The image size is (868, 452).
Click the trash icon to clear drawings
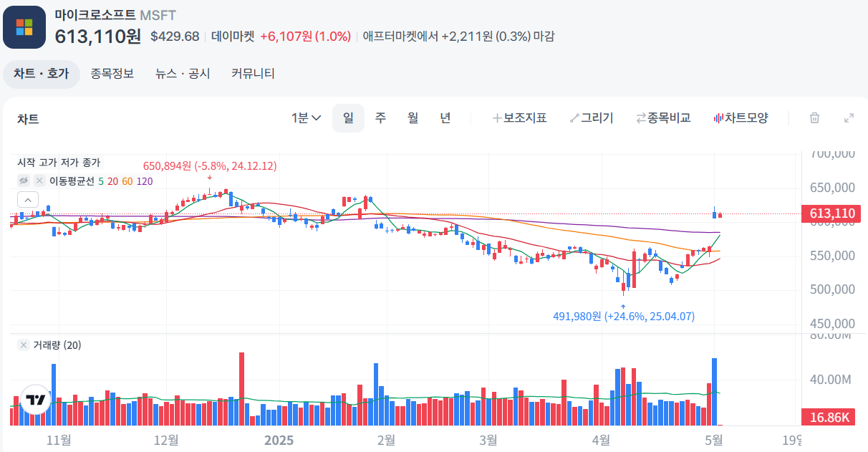point(815,117)
